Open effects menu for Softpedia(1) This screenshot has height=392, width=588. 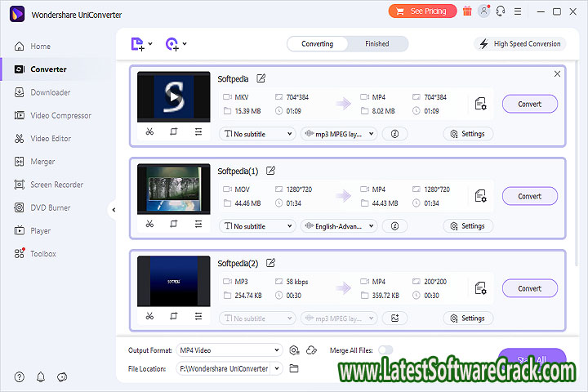198,224
